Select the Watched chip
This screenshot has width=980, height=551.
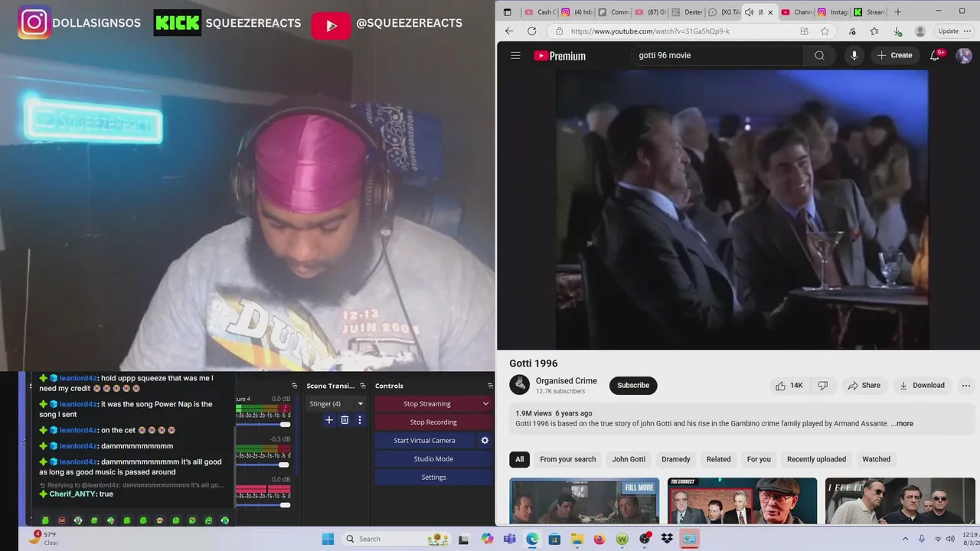877,459
